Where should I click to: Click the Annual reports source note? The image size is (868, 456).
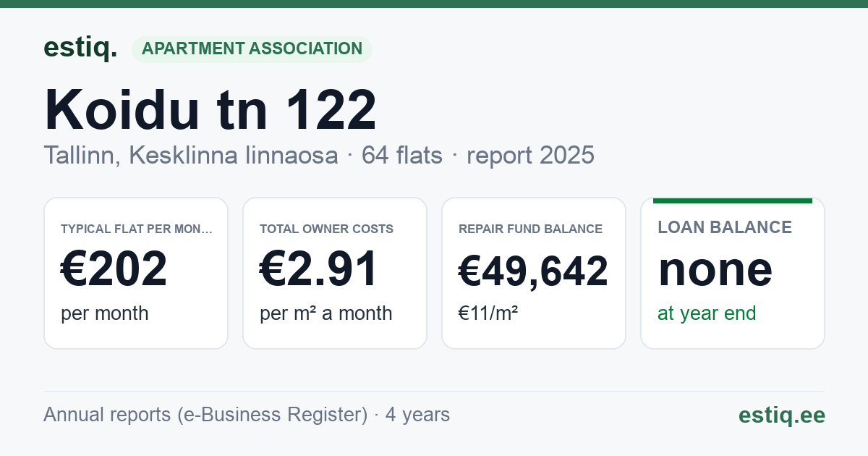tap(247, 415)
